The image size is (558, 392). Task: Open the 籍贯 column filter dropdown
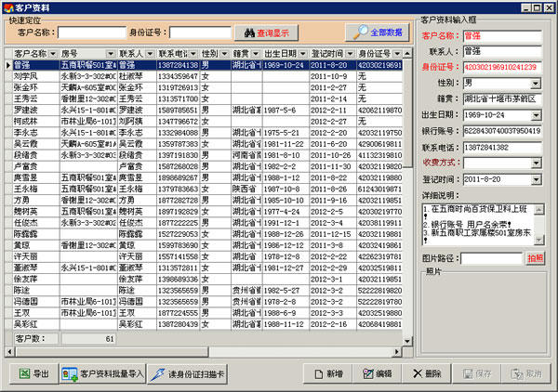coord(256,54)
